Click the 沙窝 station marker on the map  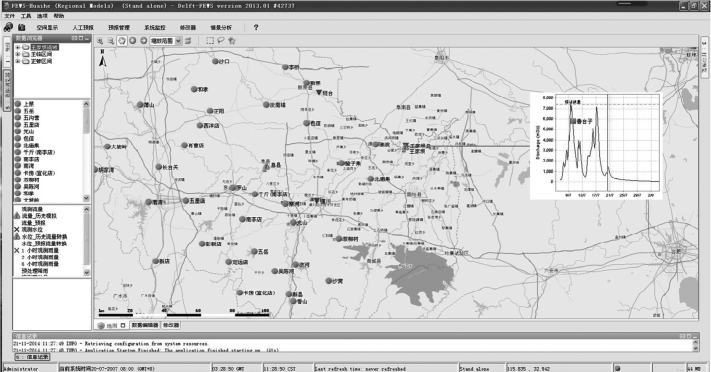pos(329,281)
